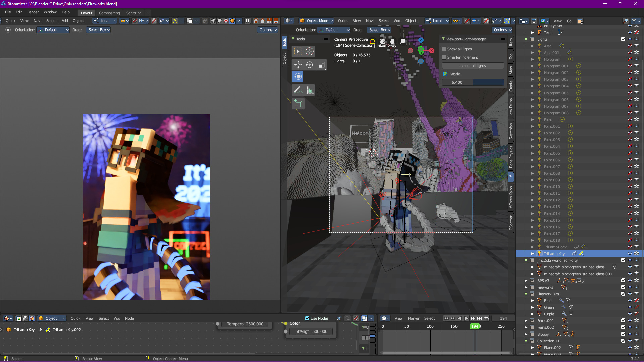Screen dimensions: 644x362
Task: Enable the Show all lights checkbox
Action: (x=444, y=49)
